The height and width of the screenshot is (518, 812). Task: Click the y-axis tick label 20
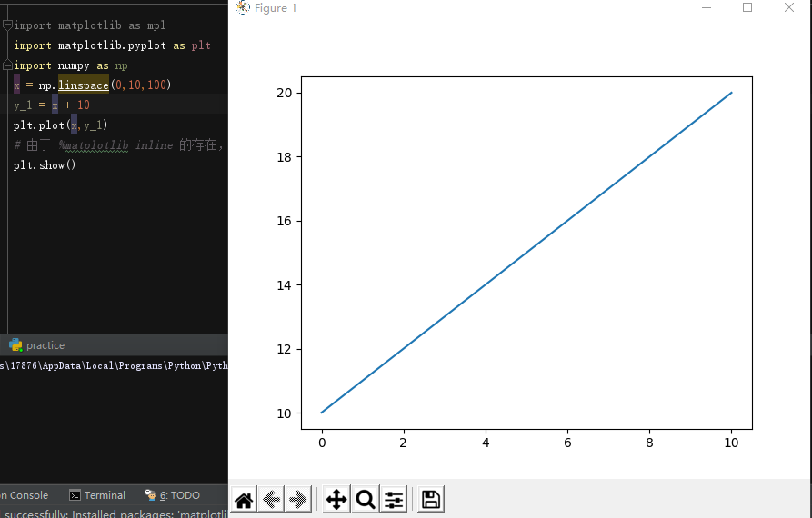pos(285,93)
